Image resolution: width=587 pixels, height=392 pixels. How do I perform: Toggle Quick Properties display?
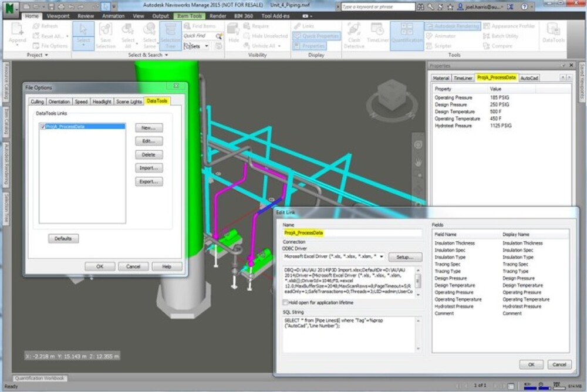(x=316, y=36)
